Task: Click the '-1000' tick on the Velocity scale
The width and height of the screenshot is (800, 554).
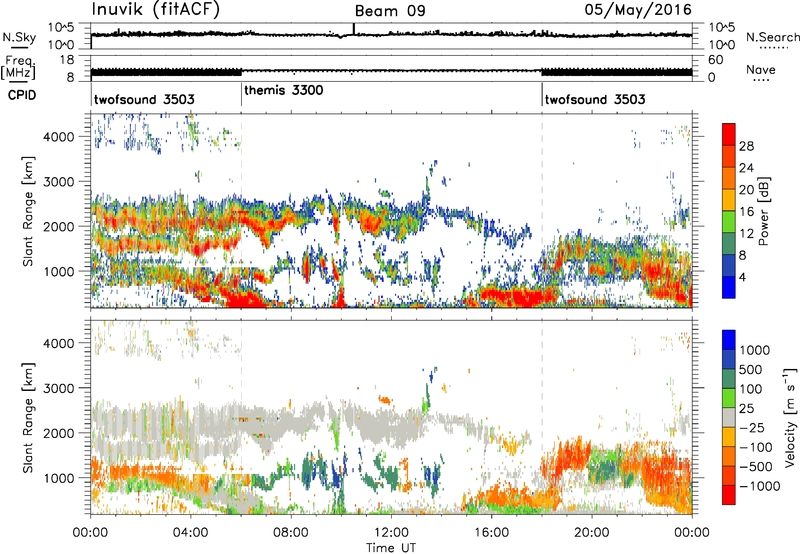Action: [x=760, y=486]
